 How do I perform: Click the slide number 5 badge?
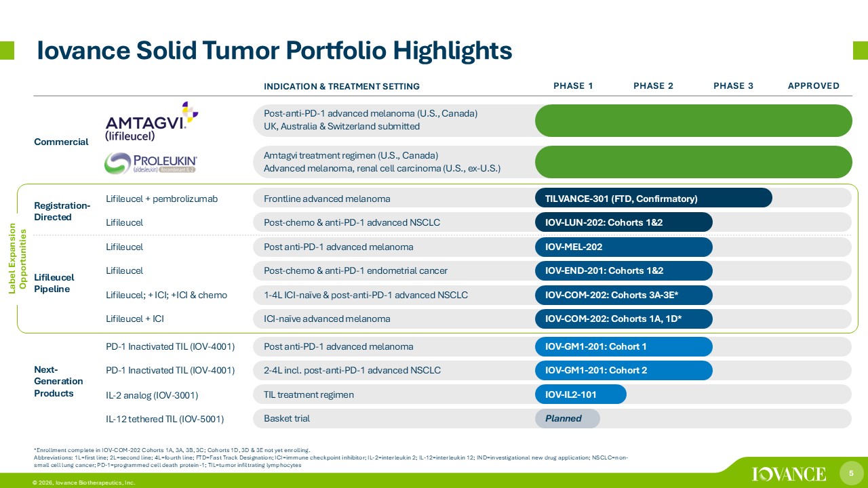pyautogui.click(x=850, y=471)
